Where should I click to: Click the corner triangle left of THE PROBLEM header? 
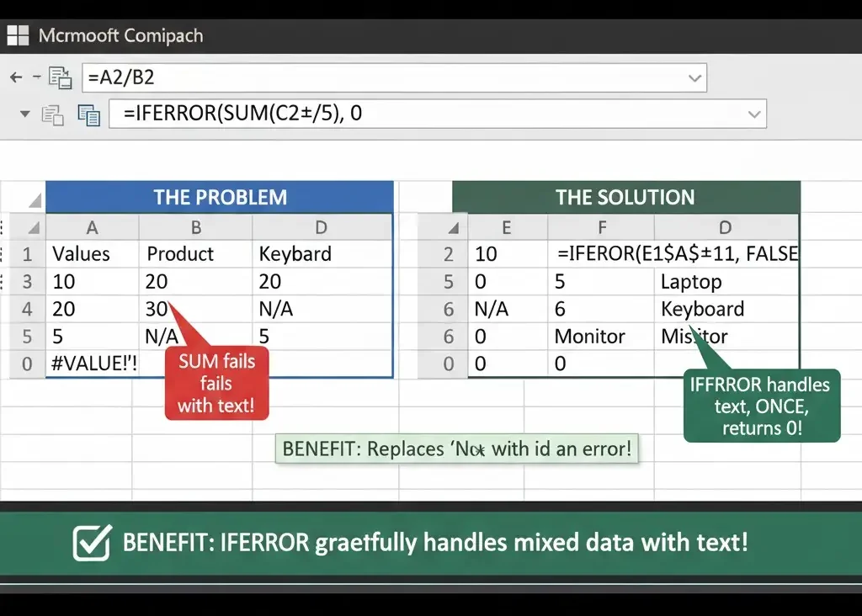[x=35, y=200]
